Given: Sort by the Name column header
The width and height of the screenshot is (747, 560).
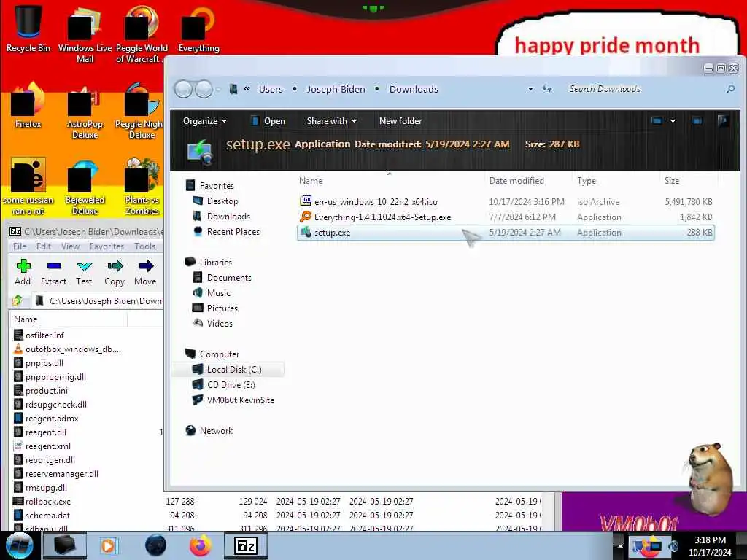Looking at the screenshot, I should (311, 181).
